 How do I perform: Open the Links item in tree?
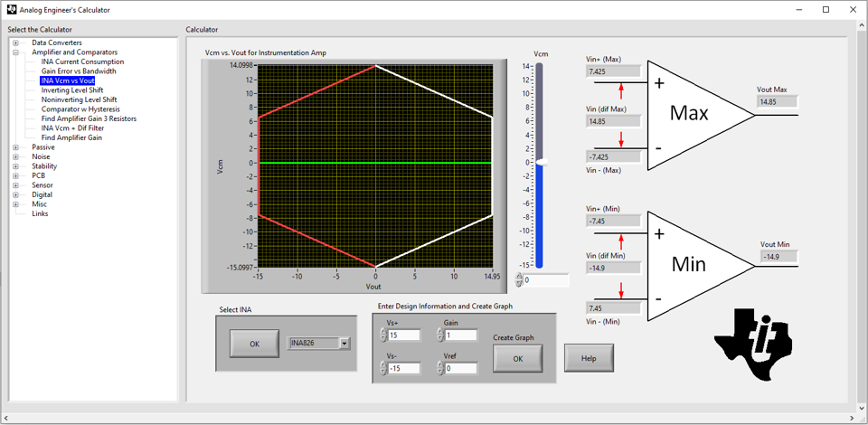pyautogui.click(x=40, y=213)
